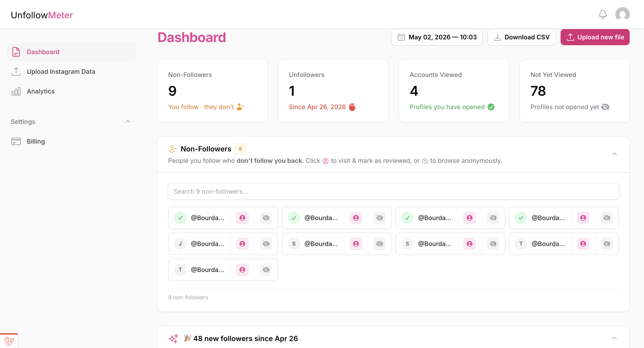Click the sparkle icon beside new followers
The width and height of the screenshot is (644, 348).
click(174, 339)
